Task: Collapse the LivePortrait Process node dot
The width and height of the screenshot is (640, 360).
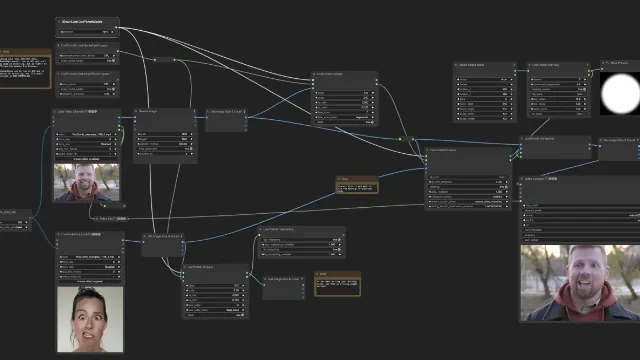Action: pos(427,150)
